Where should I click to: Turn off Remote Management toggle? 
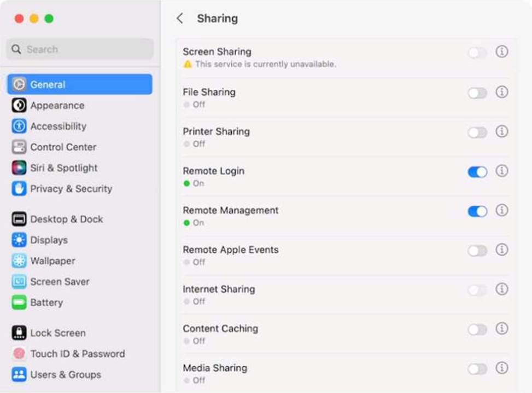477,211
